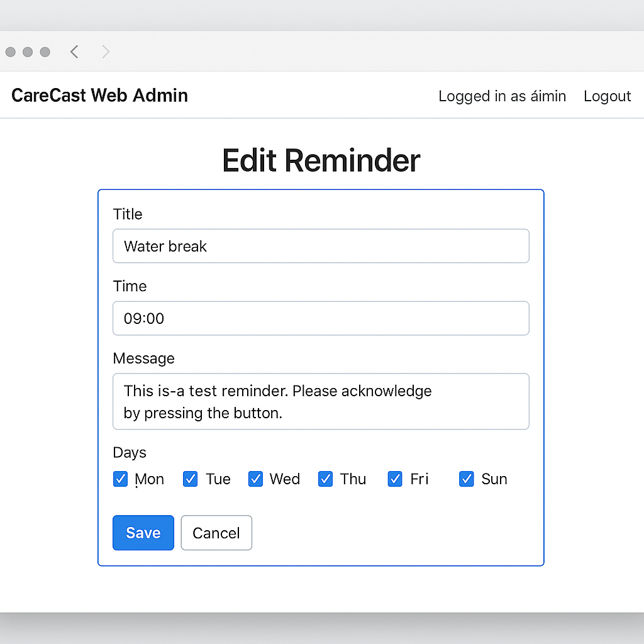644x644 pixels.
Task: Click the browser forward navigation arrow
Action: (x=106, y=52)
